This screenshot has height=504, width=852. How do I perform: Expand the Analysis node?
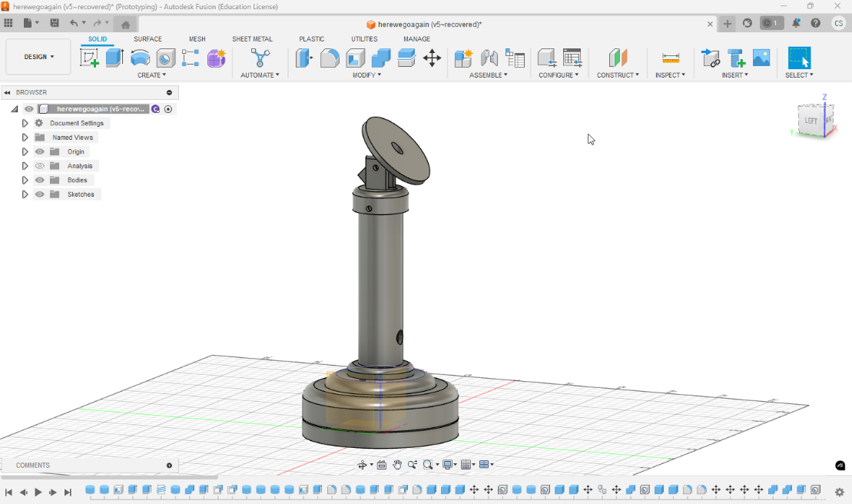tap(25, 166)
